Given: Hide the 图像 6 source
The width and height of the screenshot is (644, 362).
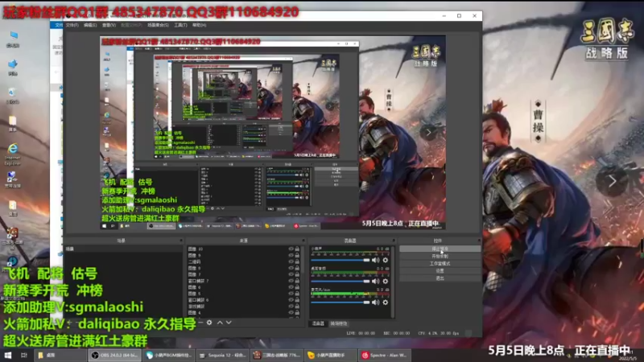Looking at the screenshot, I should click(x=291, y=287).
